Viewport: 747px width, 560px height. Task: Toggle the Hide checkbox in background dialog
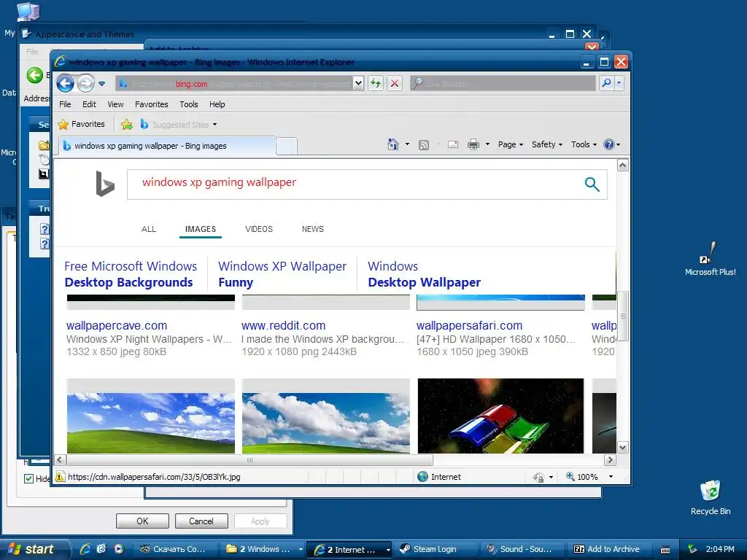(28, 478)
